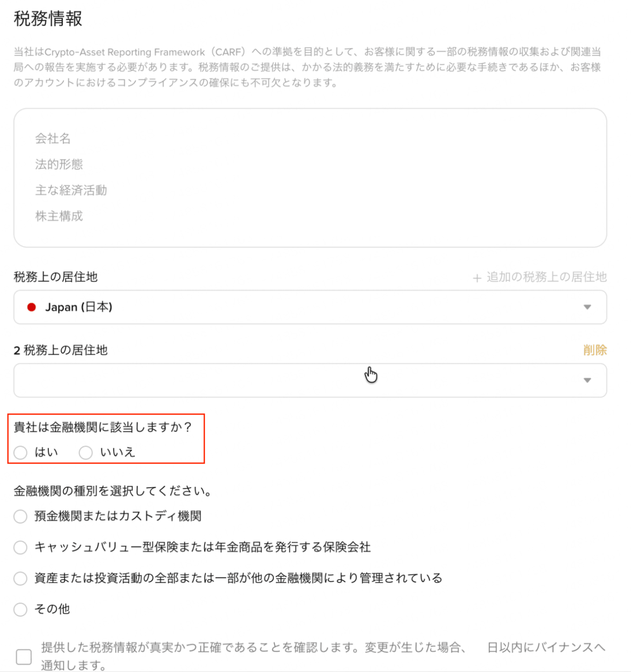Select いいえ for financial institution question
The width and height of the screenshot is (631, 672).
(x=86, y=453)
